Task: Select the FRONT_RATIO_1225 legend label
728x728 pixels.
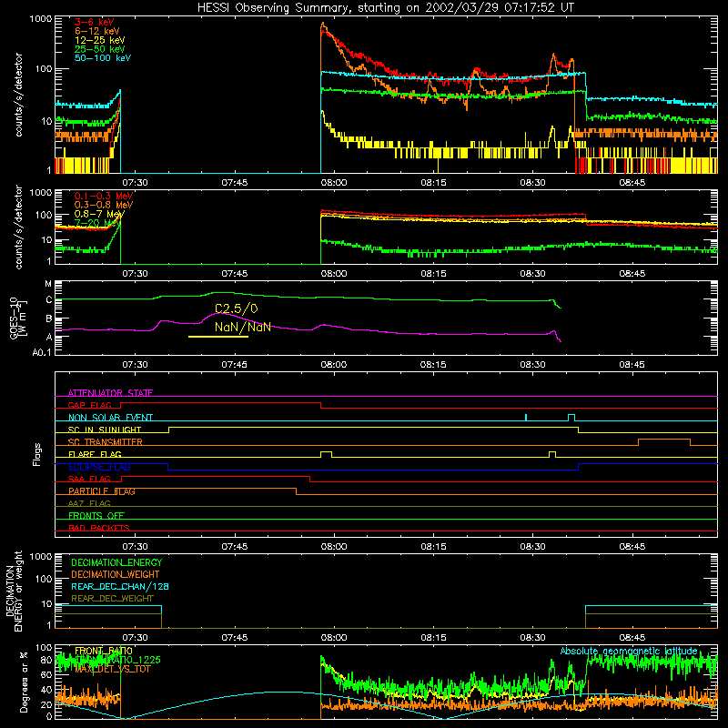Action: [x=117, y=660]
